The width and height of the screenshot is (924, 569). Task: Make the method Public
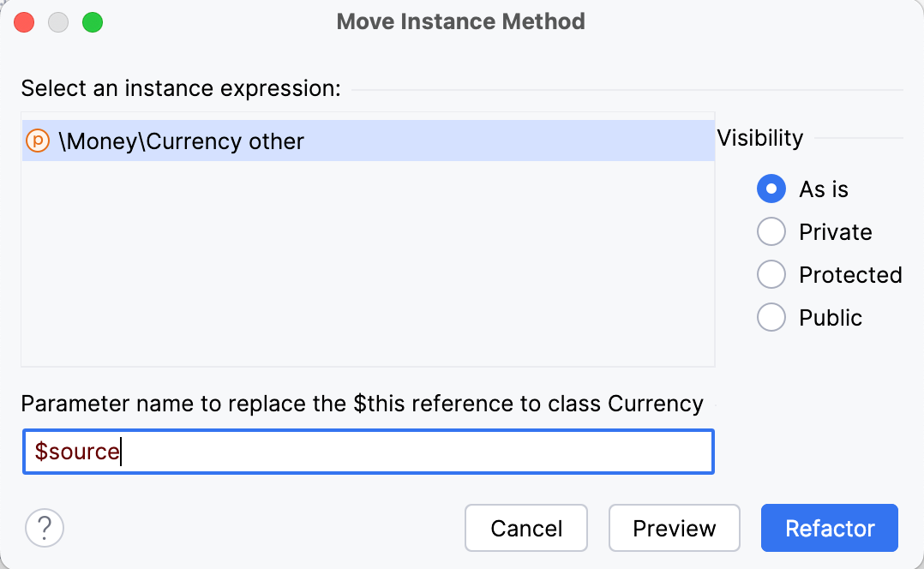pyautogui.click(x=771, y=317)
